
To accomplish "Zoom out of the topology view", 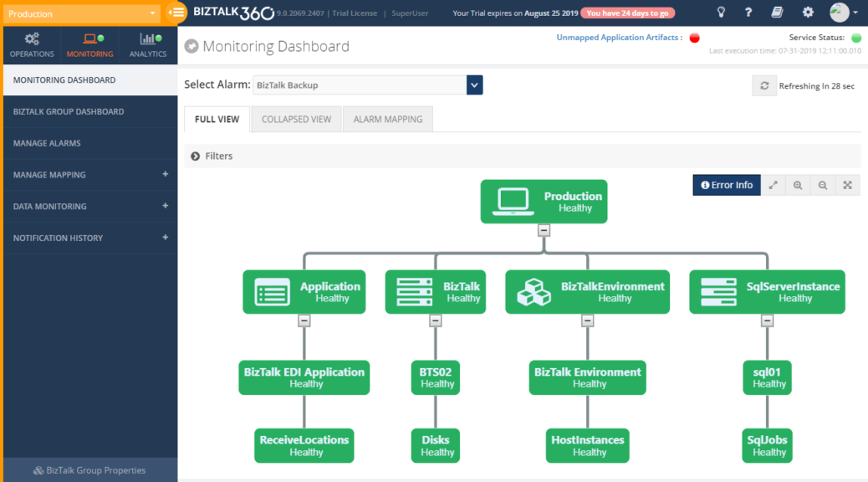I will point(823,185).
